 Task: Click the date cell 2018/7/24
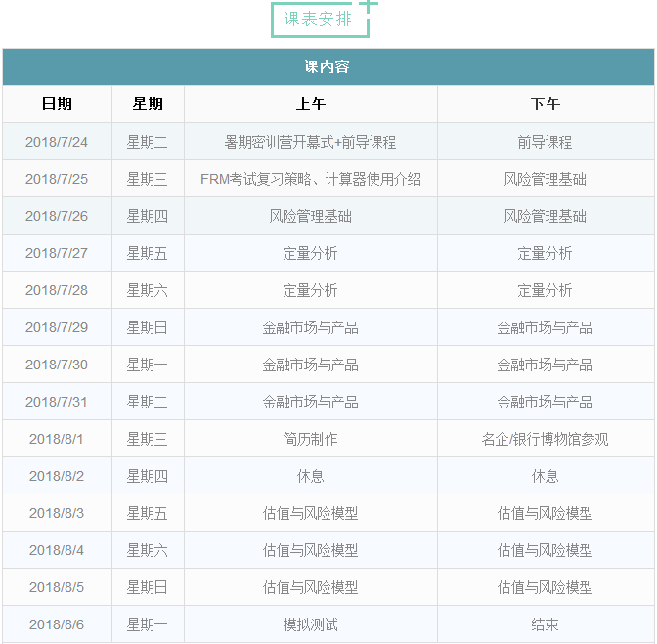click(x=57, y=142)
